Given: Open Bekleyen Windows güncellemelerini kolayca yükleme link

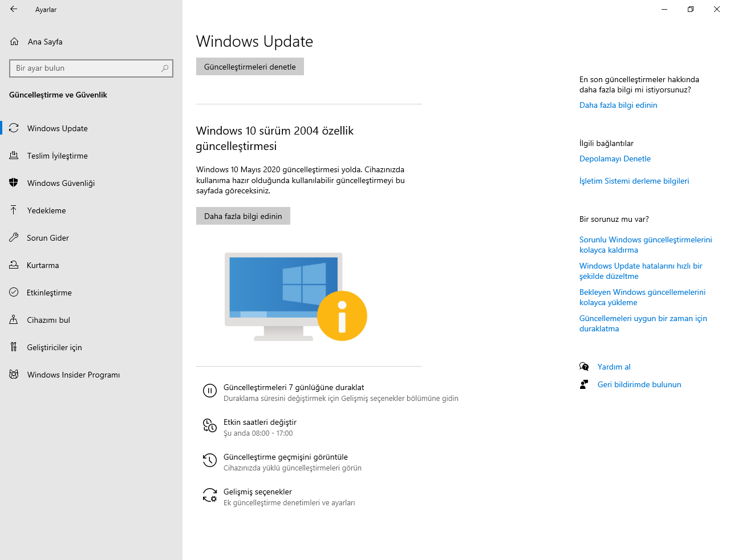Looking at the screenshot, I should 642,297.
